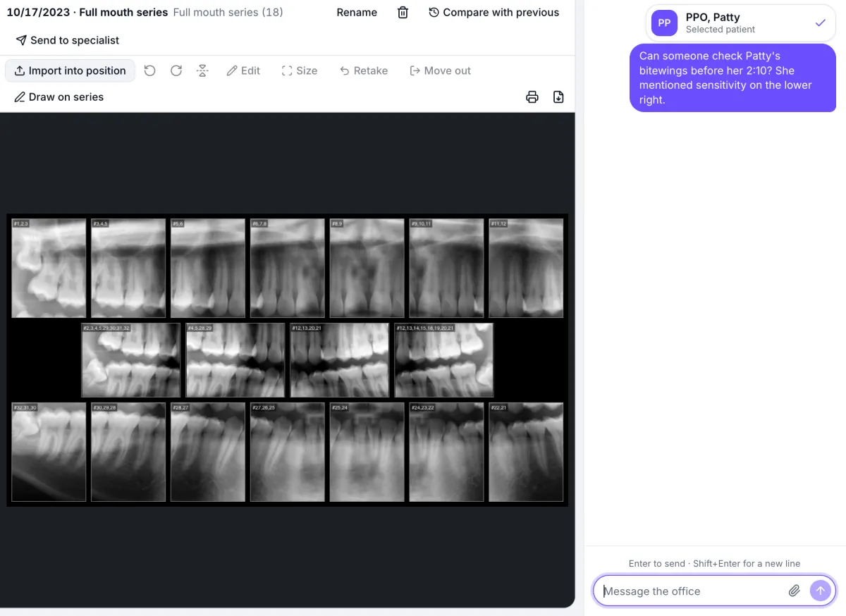Open the #5,6 x-ray image

208,268
